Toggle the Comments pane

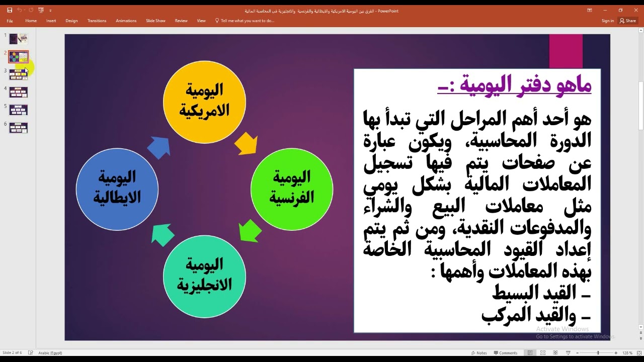click(506, 353)
